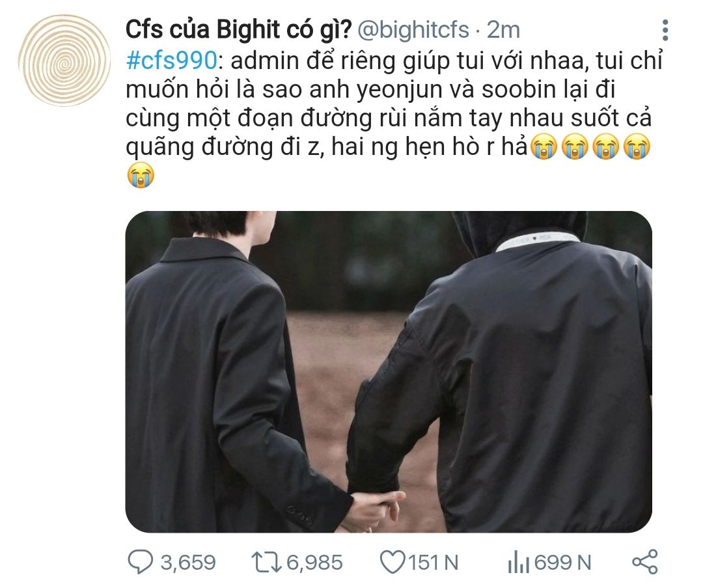Share the tweet via share icon
703x588 pixels.
[x=645, y=562]
